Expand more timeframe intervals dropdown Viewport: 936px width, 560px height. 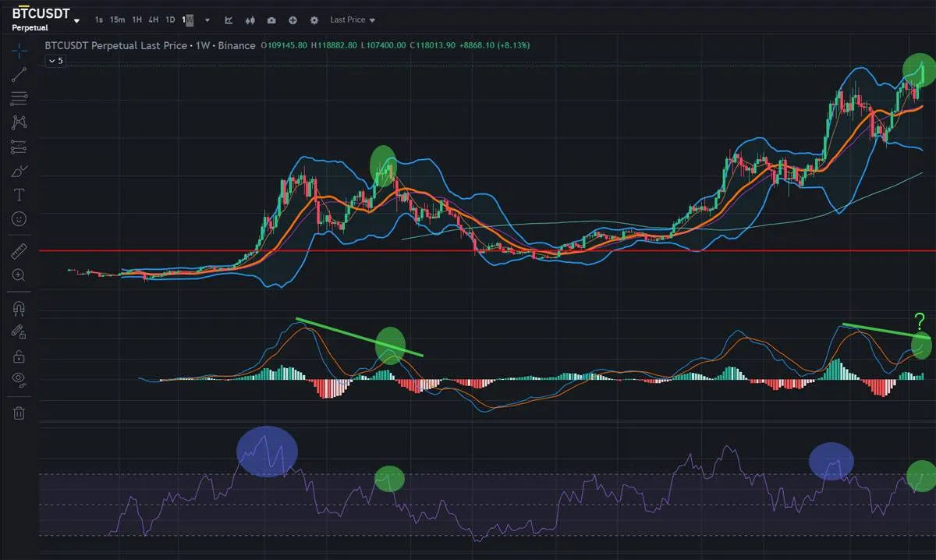pos(207,19)
